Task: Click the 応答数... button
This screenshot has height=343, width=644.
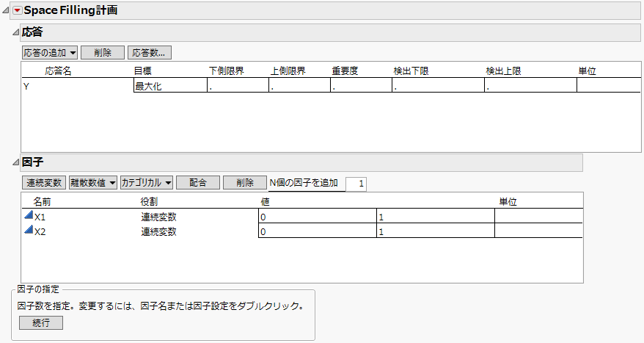Action: coord(150,53)
